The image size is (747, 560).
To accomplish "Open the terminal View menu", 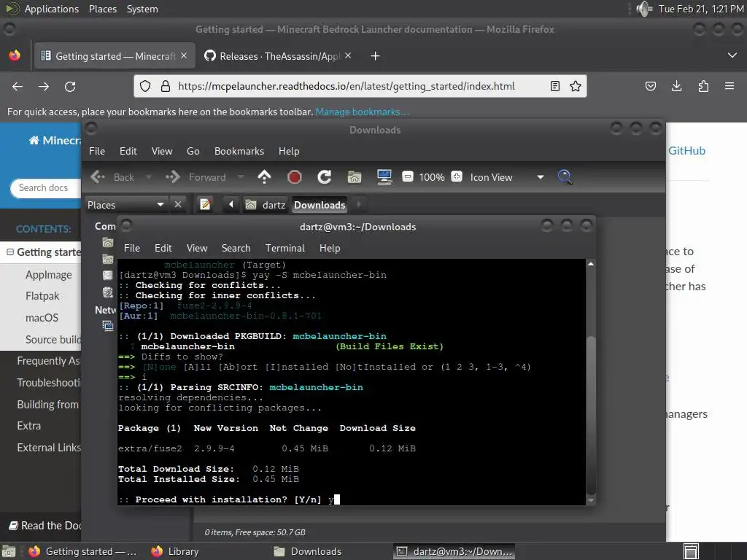I will 197,248.
